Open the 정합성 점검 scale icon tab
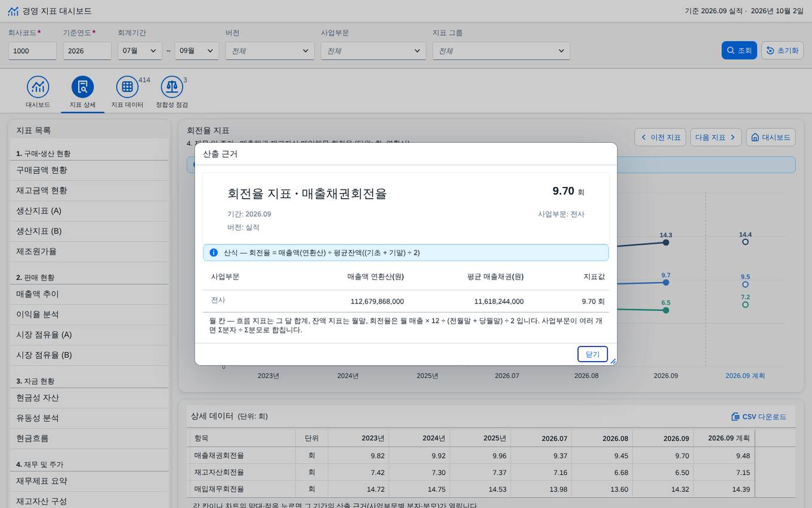Screen dimensions: 812x508 172,93
